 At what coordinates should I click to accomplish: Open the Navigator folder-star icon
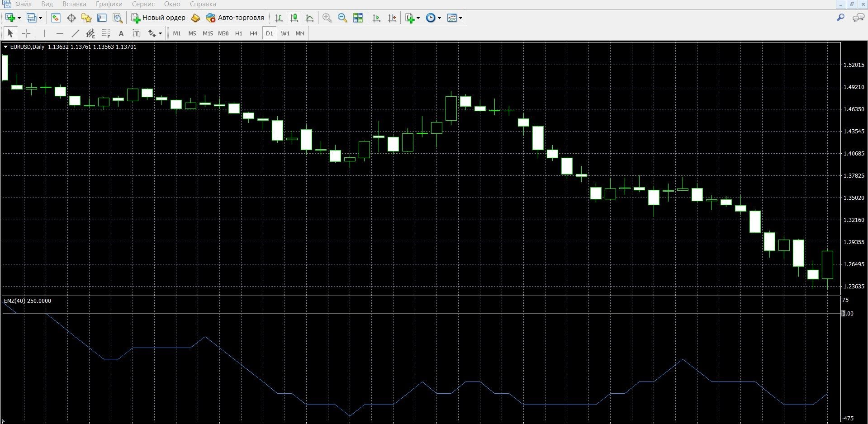86,18
